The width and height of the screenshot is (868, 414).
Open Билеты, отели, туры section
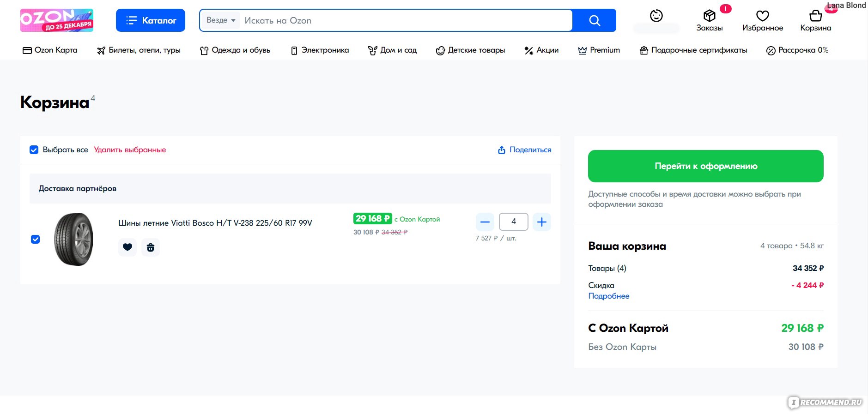pos(139,50)
